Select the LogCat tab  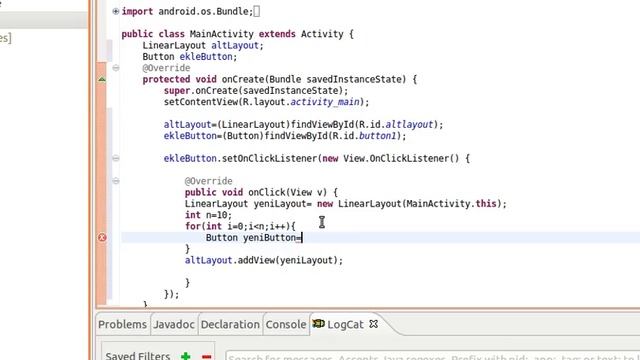click(x=345, y=324)
